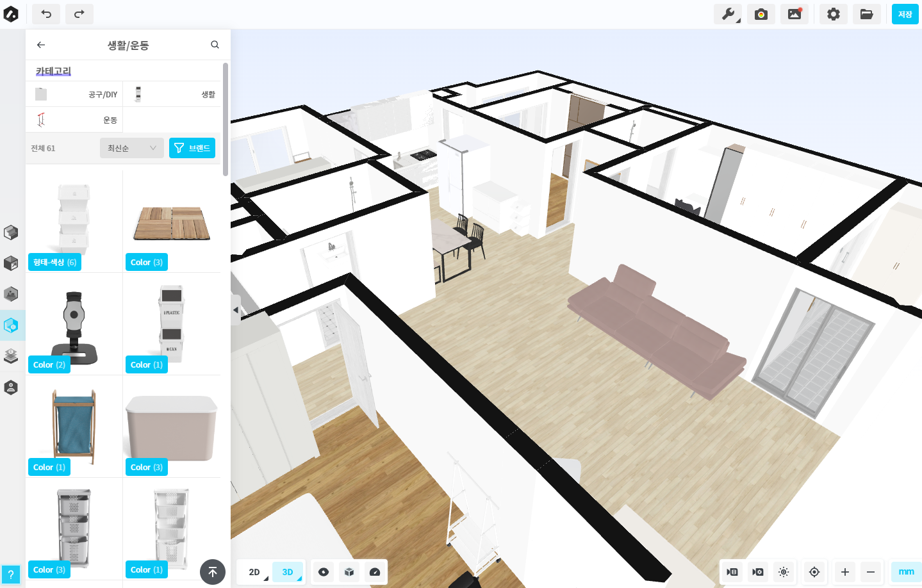This screenshot has width=922, height=588.
Task: Click app logo in top-left corner
Action: pyautogui.click(x=11, y=14)
